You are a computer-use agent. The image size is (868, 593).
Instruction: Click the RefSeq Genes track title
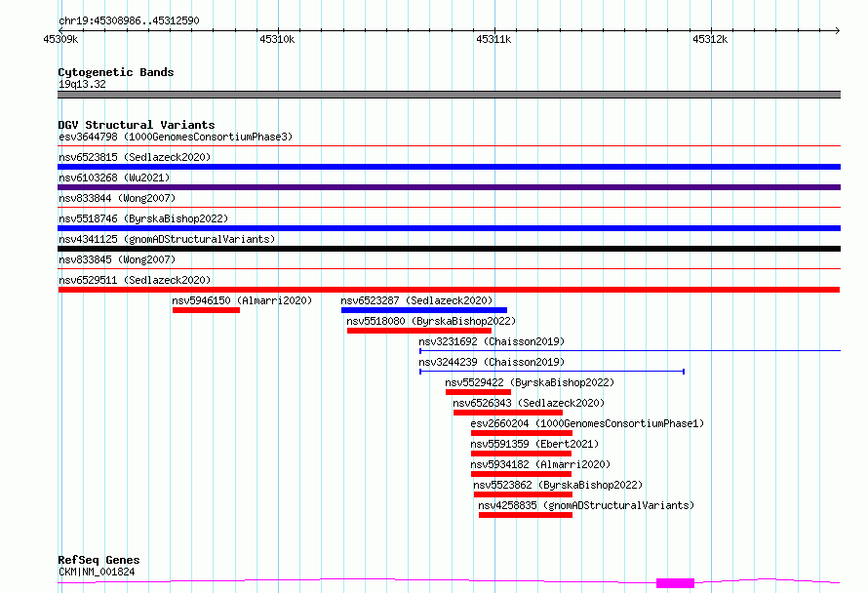pyautogui.click(x=99, y=560)
